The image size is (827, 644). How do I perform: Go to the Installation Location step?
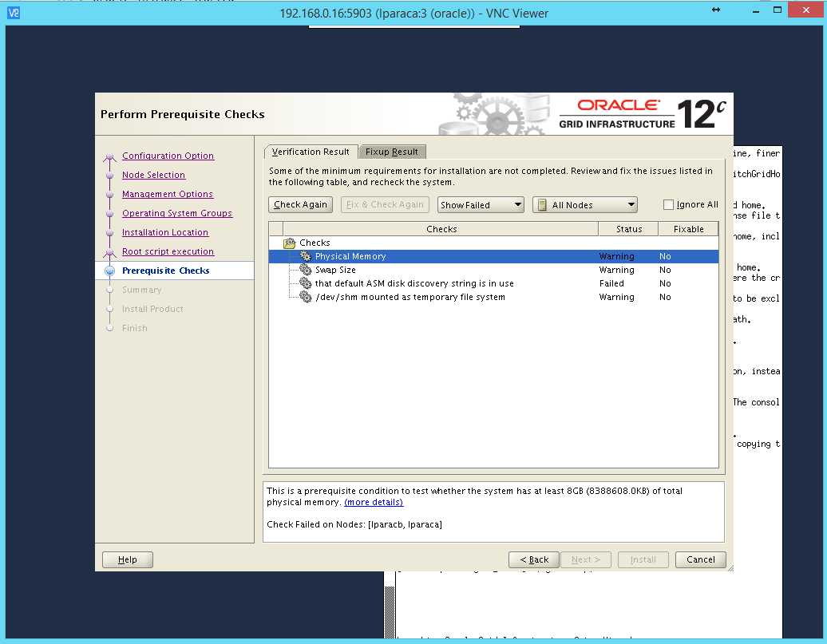(165, 232)
